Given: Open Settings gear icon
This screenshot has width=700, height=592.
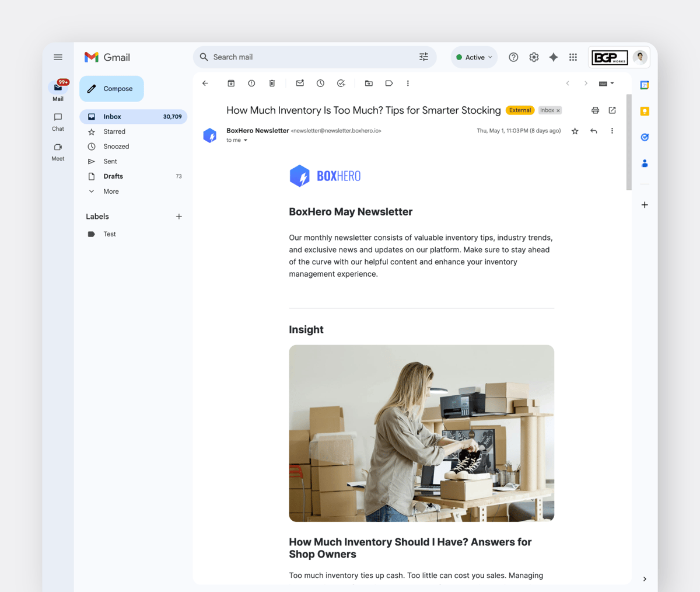Looking at the screenshot, I should tap(534, 57).
